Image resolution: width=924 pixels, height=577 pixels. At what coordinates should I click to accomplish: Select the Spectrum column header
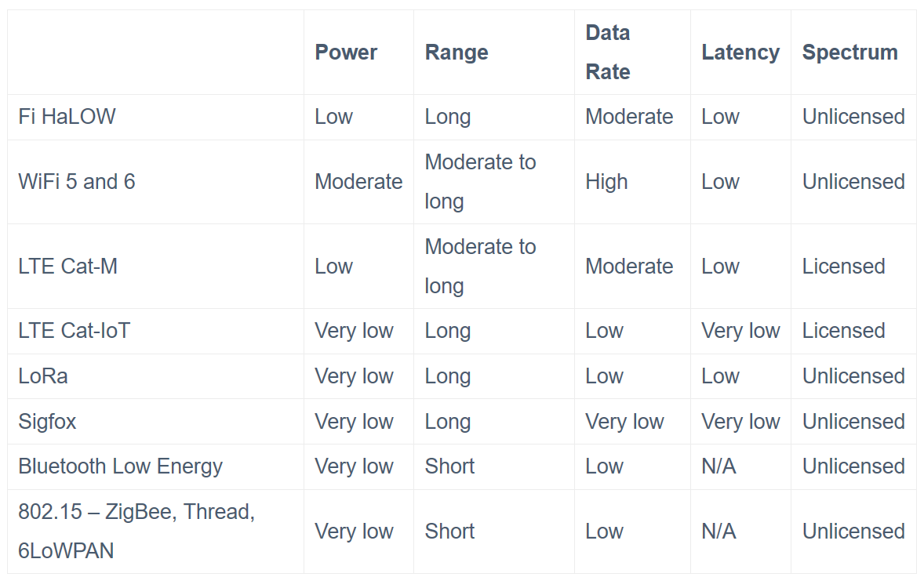(x=849, y=53)
